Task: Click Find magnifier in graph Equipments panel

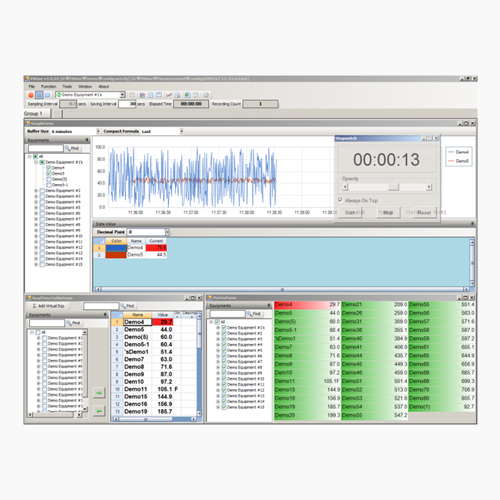Action: tap(72, 148)
